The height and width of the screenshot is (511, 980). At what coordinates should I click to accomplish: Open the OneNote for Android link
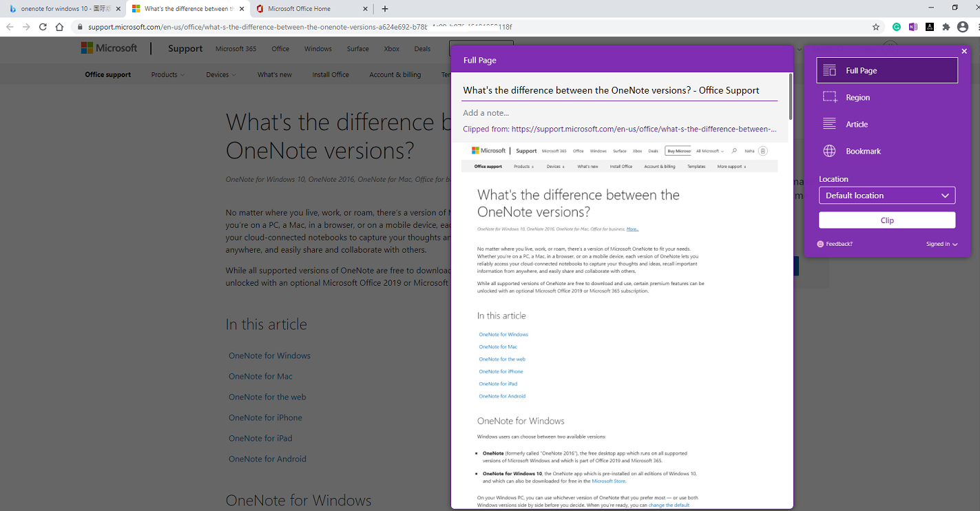click(x=267, y=458)
